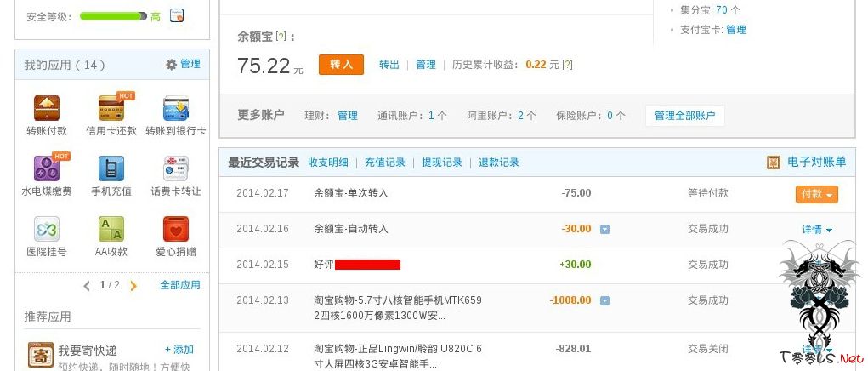
Task: Expand 详情 for the 自动转入 transaction
Action: pyautogui.click(x=816, y=230)
